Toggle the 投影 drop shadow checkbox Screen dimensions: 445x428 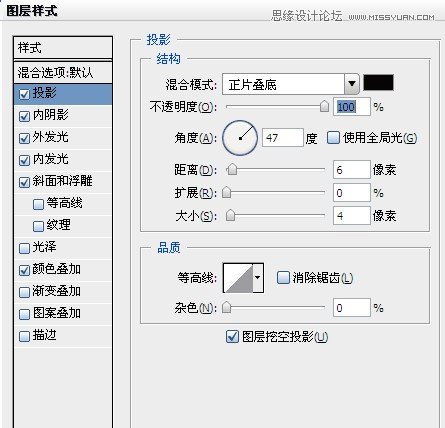point(24,94)
